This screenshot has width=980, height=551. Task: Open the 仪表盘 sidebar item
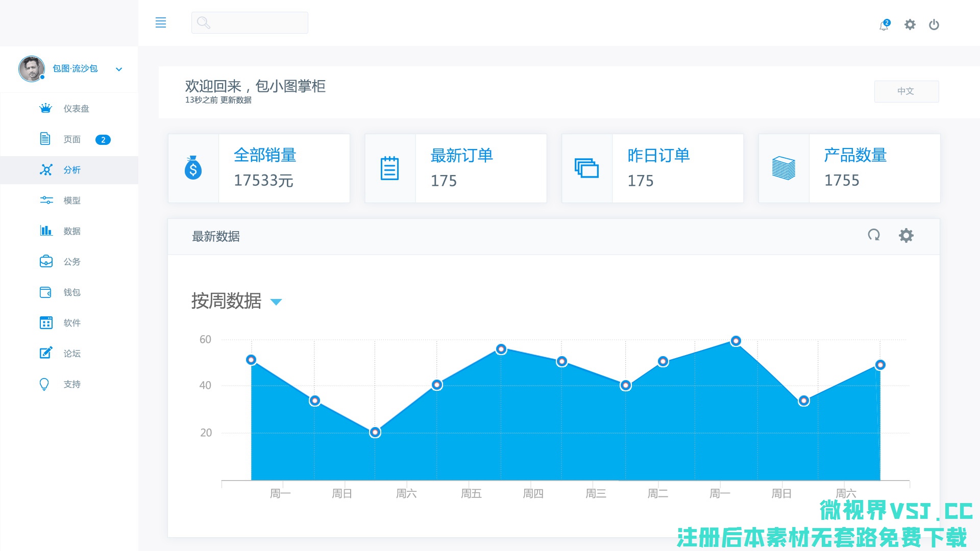pos(76,109)
